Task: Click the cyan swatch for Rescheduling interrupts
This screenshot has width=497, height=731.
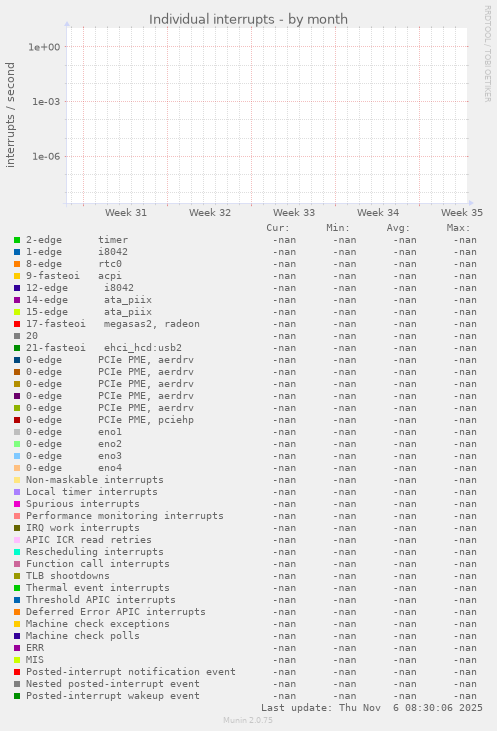Action: pyautogui.click(x=17, y=552)
